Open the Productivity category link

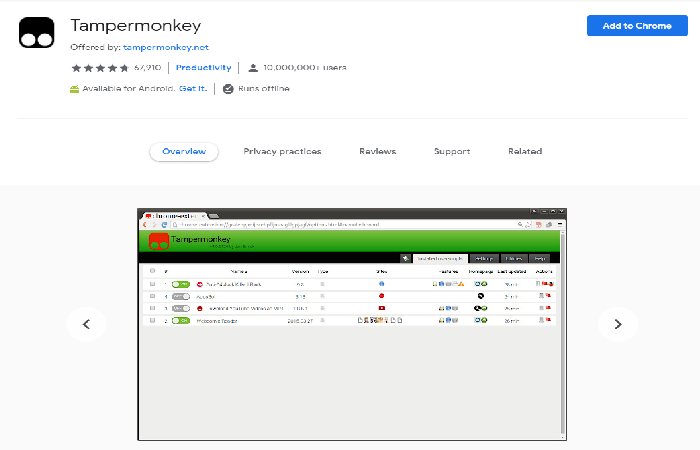pos(204,67)
